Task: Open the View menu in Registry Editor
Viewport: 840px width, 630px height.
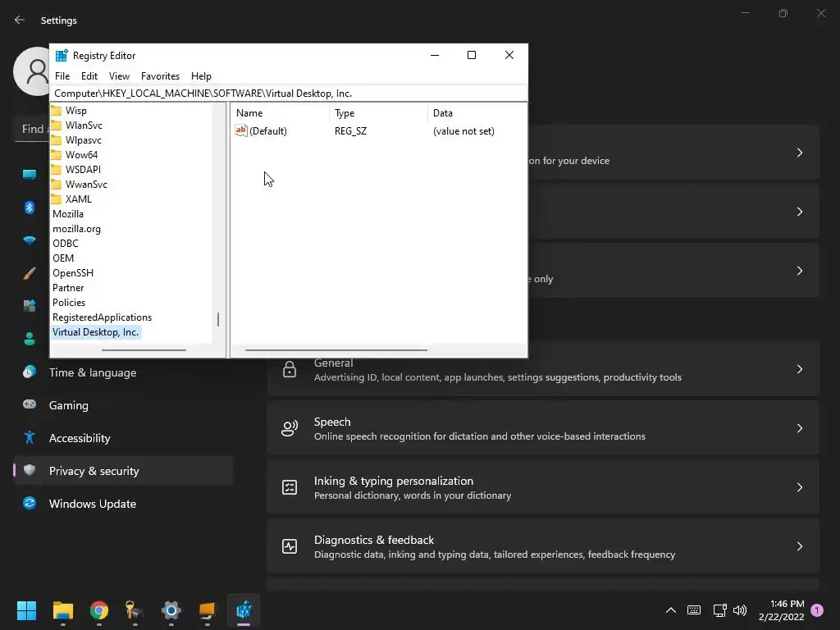Action: pyautogui.click(x=119, y=76)
